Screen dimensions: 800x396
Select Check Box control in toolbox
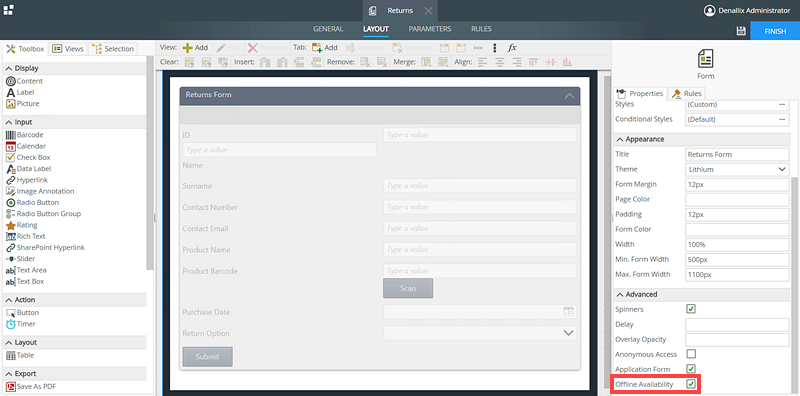point(28,157)
